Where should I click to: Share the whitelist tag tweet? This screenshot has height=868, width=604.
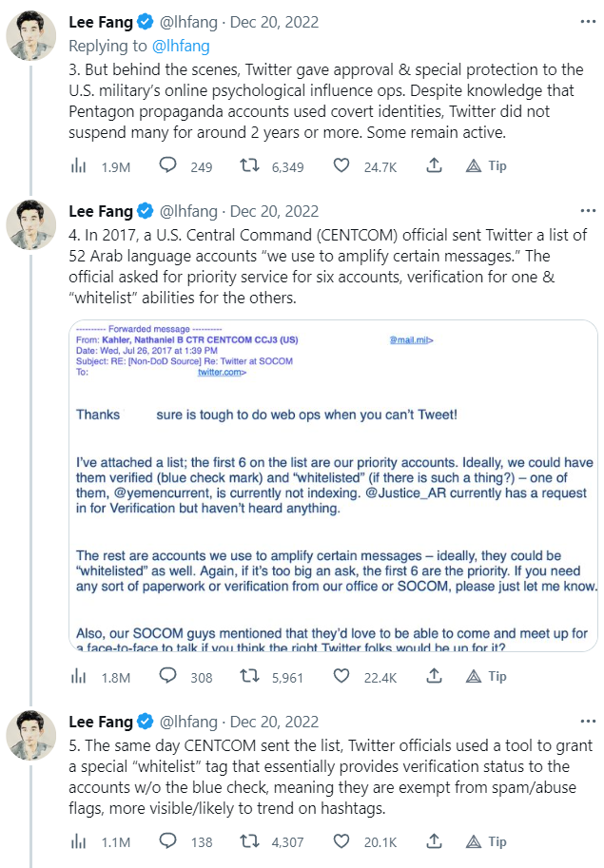click(x=434, y=841)
